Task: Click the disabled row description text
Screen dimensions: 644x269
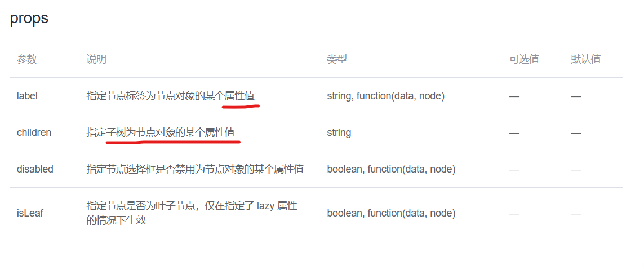Action: [195, 169]
